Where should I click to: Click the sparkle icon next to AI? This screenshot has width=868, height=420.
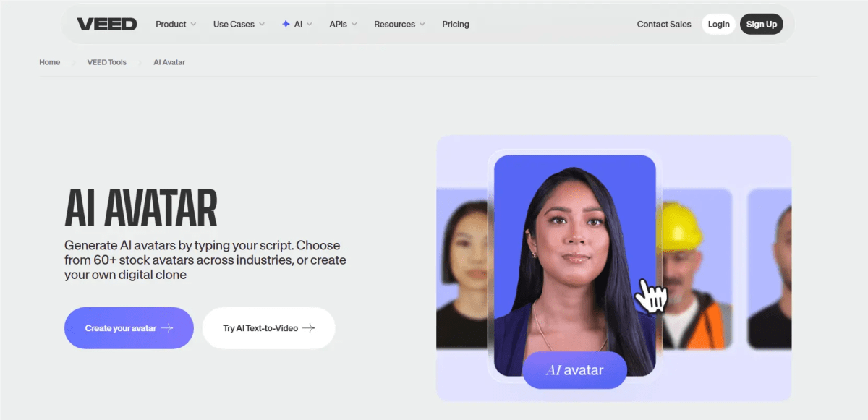tap(286, 23)
